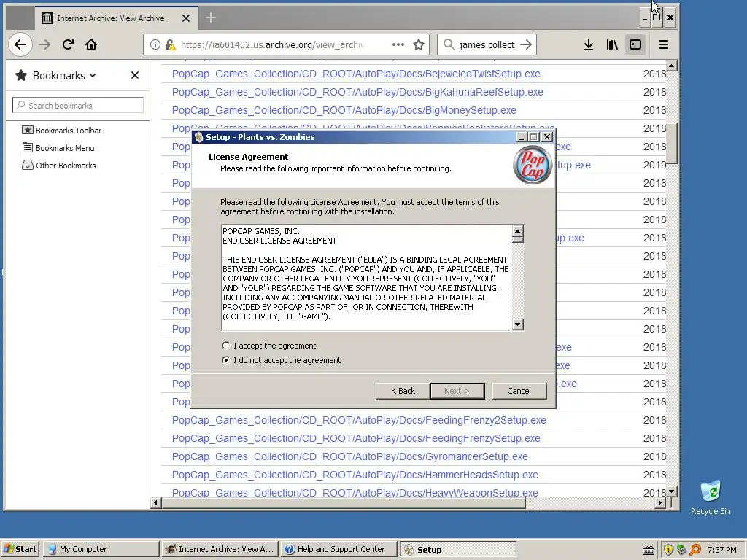This screenshot has width=747, height=560.
Task: Open HammerHeadsSetup.exe link
Action: pyautogui.click(x=355, y=475)
